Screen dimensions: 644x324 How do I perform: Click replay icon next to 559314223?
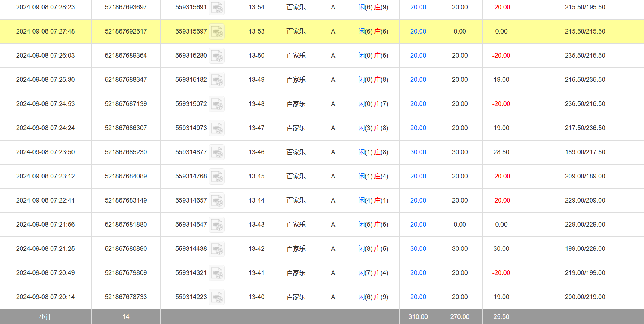pos(217,297)
